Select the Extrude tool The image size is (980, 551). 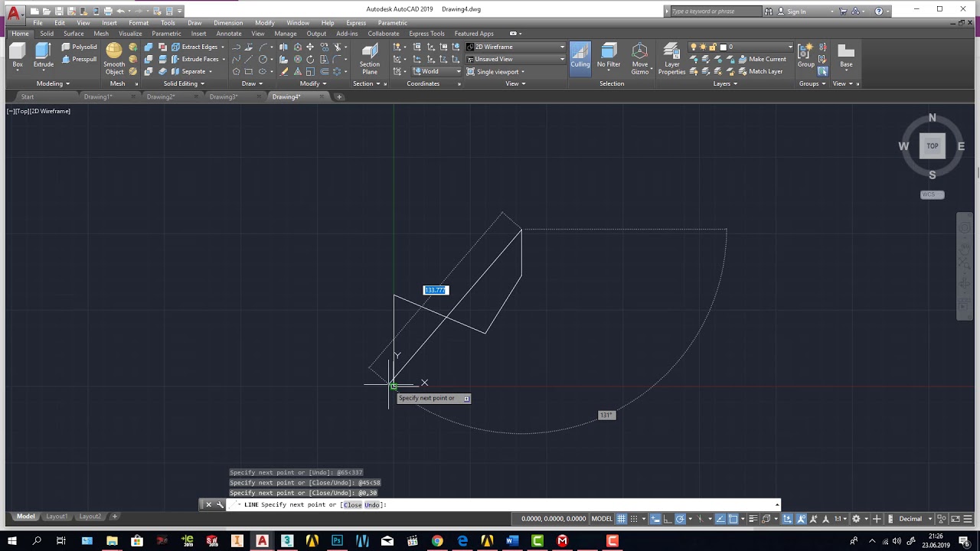(x=43, y=57)
